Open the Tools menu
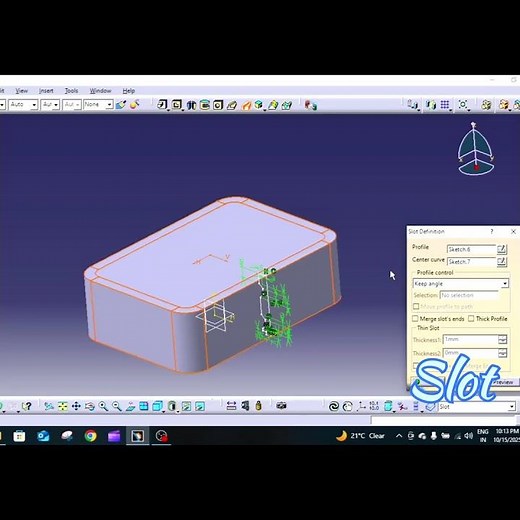Image resolution: width=520 pixels, height=520 pixels. coord(71,91)
